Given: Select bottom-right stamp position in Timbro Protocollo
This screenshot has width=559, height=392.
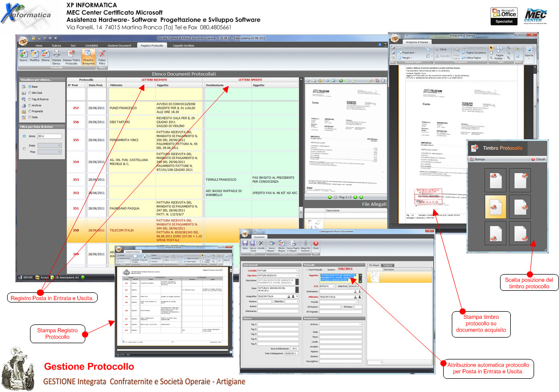Looking at the screenshot, I should pyautogui.click(x=520, y=232).
